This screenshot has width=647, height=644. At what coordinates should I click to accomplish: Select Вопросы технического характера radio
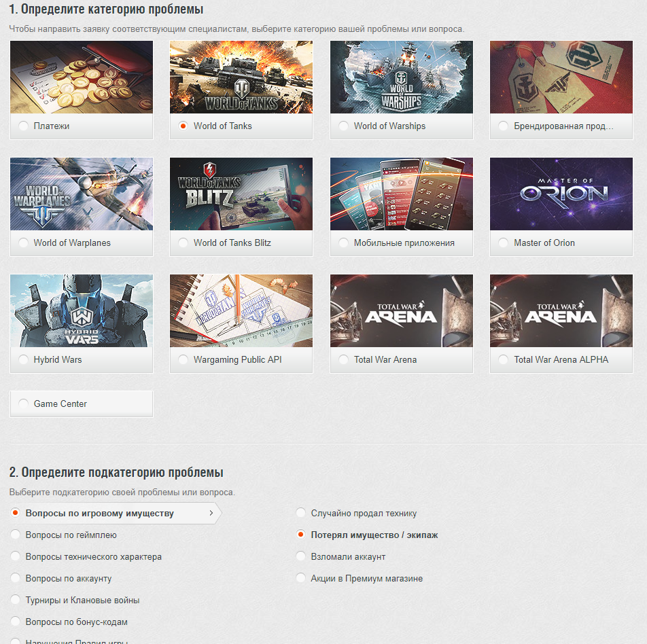tap(15, 556)
